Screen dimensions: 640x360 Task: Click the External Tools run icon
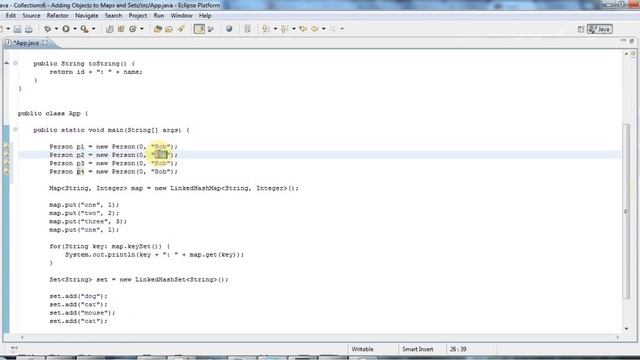(84, 29)
